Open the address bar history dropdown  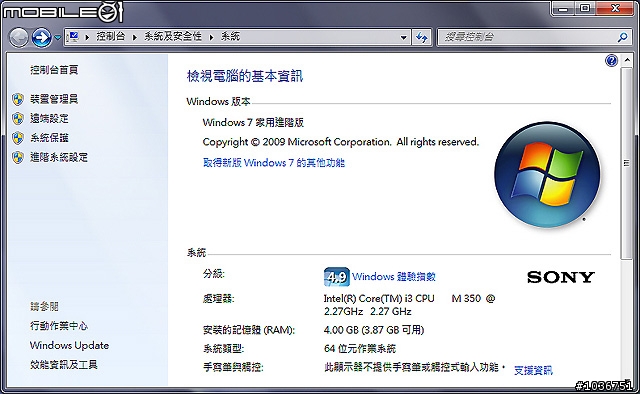[403, 38]
